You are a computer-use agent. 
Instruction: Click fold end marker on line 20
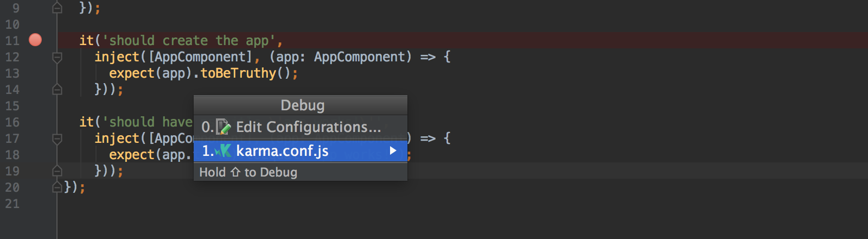[57, 187]
